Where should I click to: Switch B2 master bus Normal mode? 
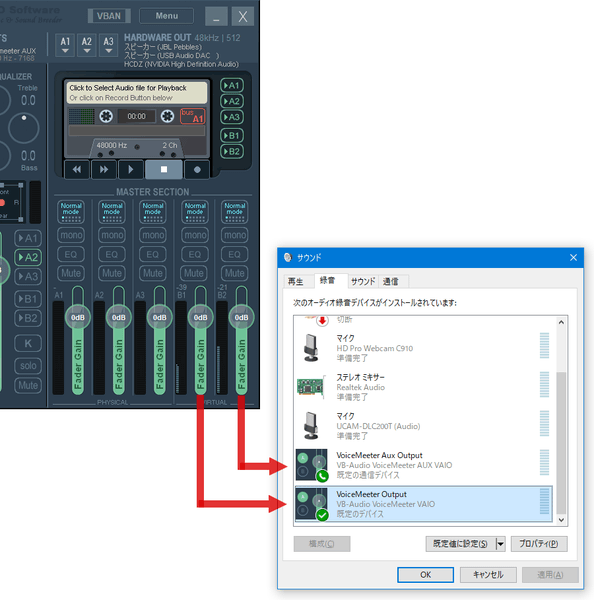tap(235, 212)
